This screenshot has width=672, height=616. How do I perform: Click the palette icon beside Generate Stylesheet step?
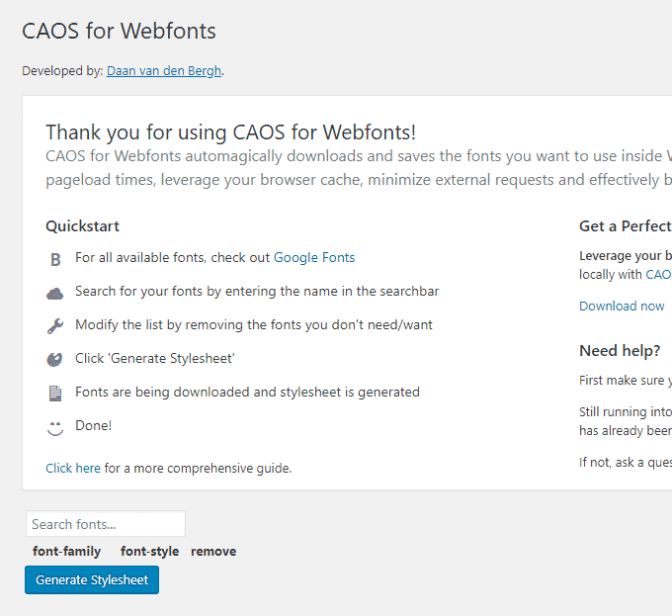[x=54, y=359]
